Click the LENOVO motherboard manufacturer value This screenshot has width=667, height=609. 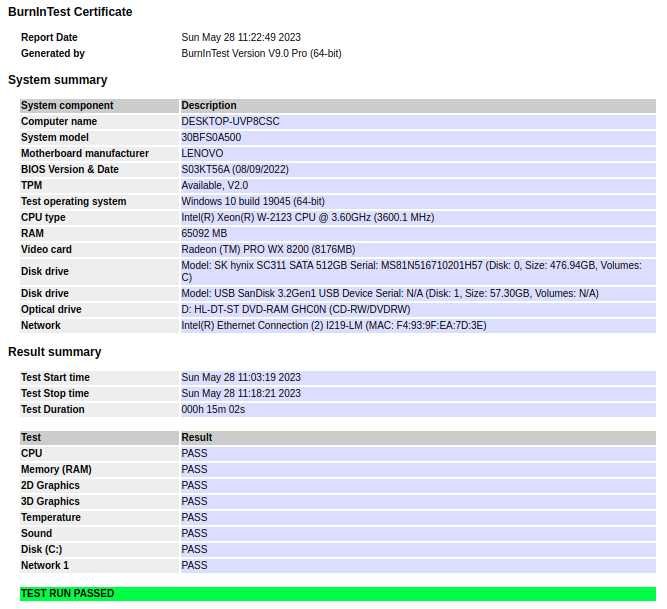pyautogui.click(x=202, y=154)
